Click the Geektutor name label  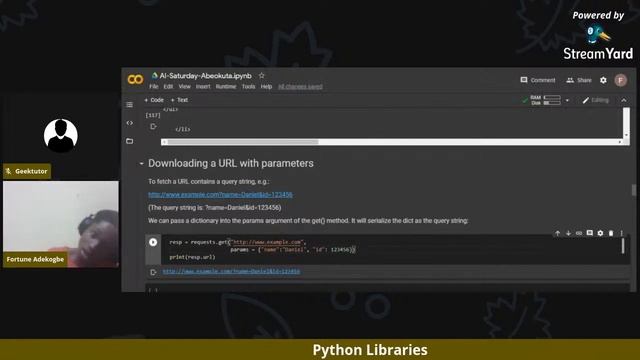(x=27, y=171)
